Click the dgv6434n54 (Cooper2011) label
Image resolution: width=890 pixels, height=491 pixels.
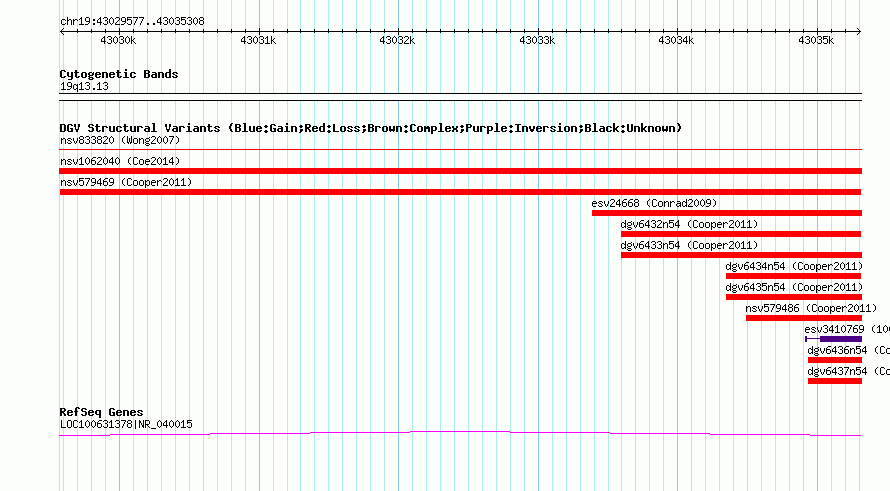794,266
